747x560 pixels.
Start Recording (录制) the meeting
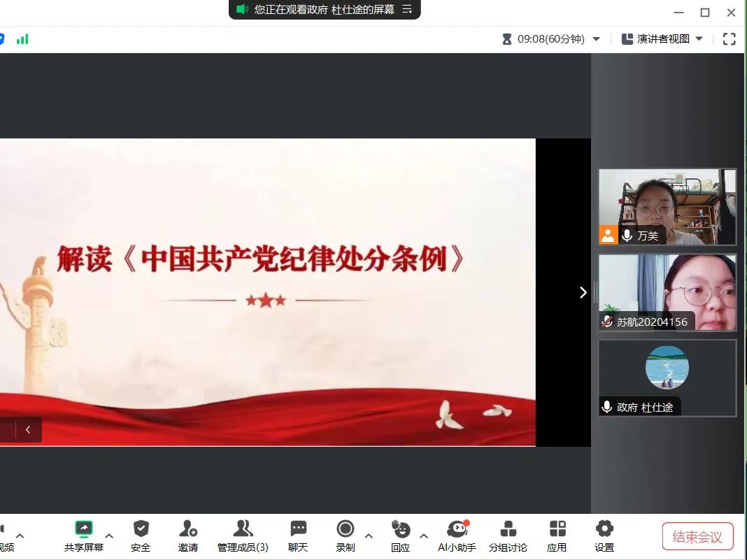point(345,529)
